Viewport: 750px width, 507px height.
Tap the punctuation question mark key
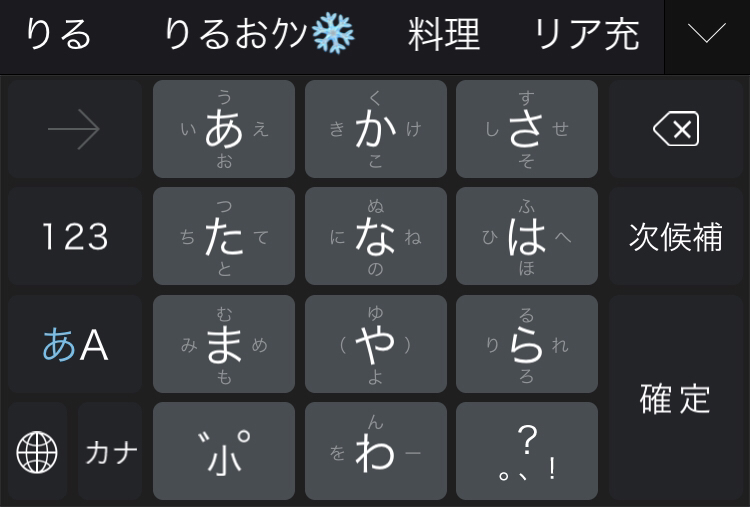point(527,452)
